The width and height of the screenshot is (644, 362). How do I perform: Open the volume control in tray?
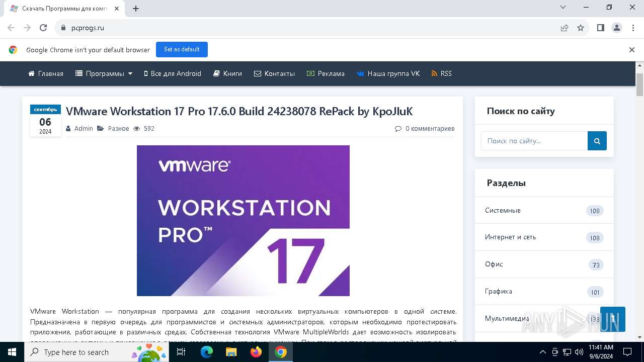[579, 352]
